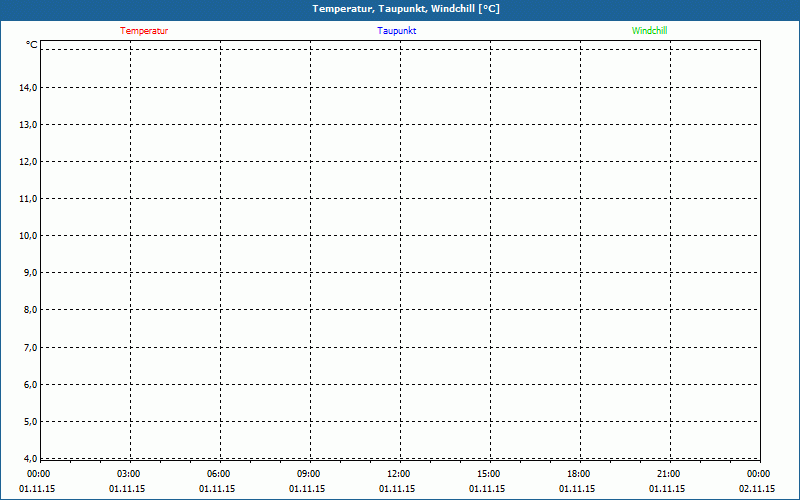
Task: Click the 21:00 time label
Action: 668,474
